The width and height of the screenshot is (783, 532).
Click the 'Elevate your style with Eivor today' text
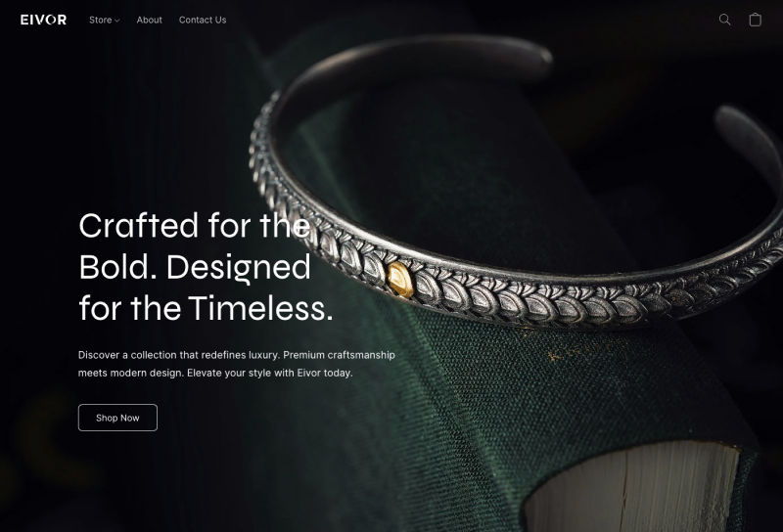pyautogui.click(x=270, y=373)
